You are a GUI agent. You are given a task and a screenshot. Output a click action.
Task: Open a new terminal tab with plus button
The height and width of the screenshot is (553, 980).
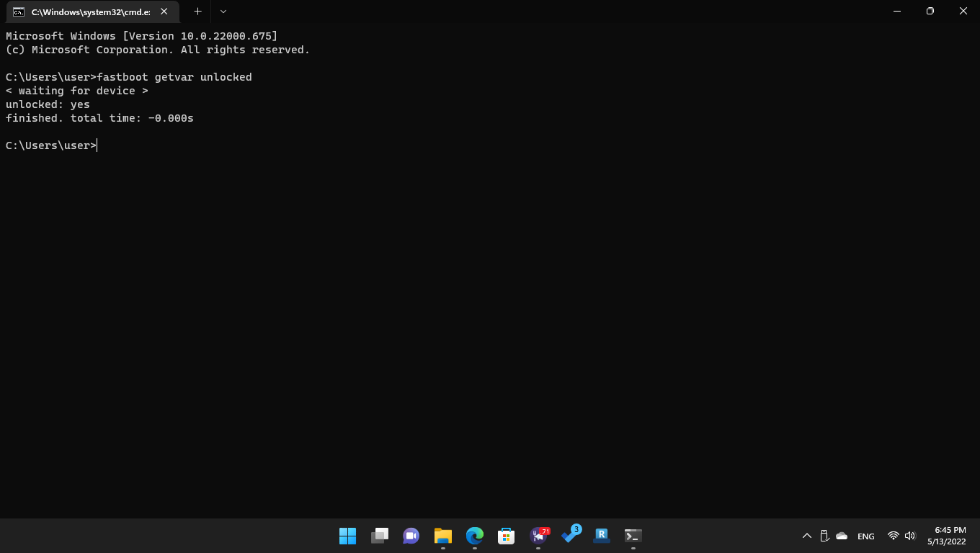pos(197,12)
